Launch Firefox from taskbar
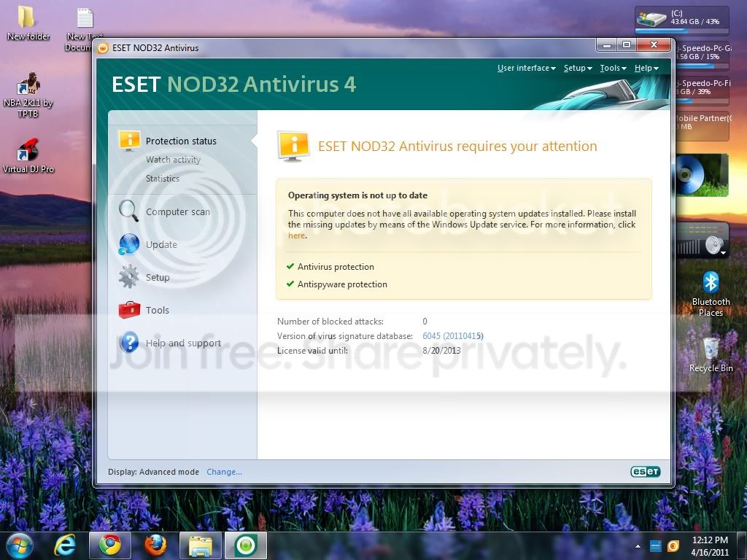Viewport: 747px width, 560px height. 155,545
